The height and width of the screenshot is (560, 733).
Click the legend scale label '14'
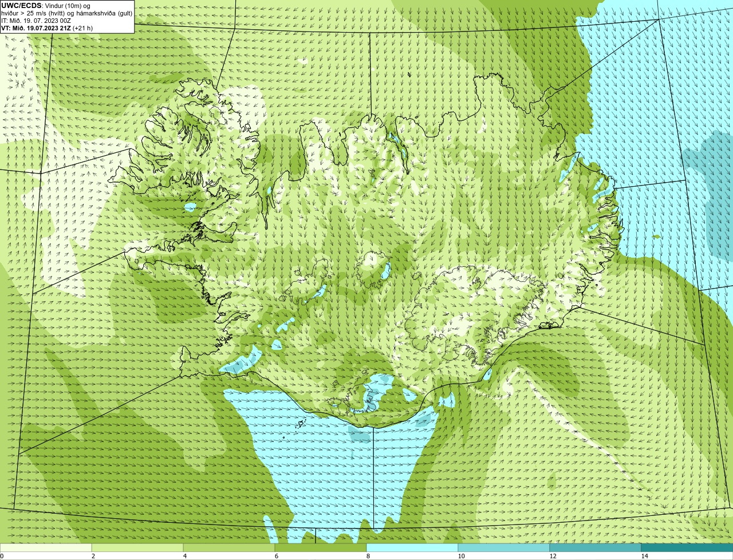click(x=644, y=556)
